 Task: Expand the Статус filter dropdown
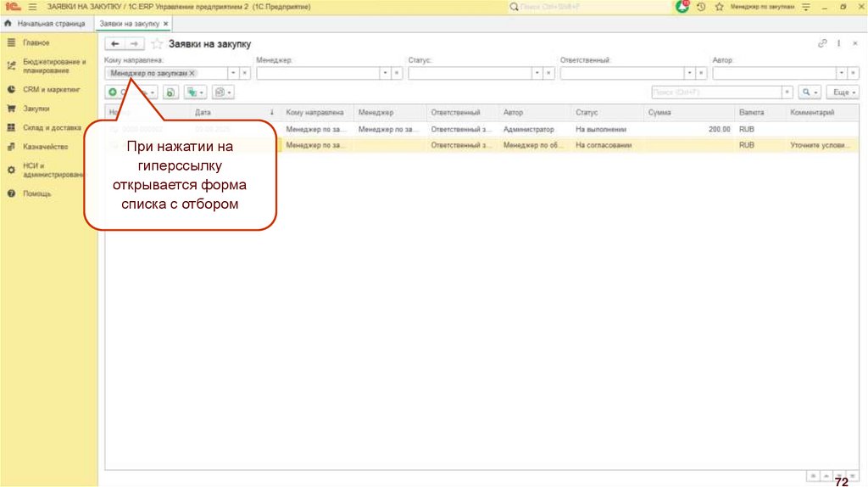[537, 74]
